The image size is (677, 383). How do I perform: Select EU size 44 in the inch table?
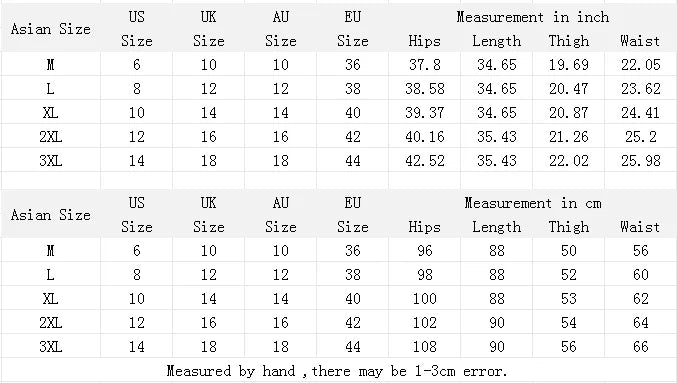(x=353, y=161)
